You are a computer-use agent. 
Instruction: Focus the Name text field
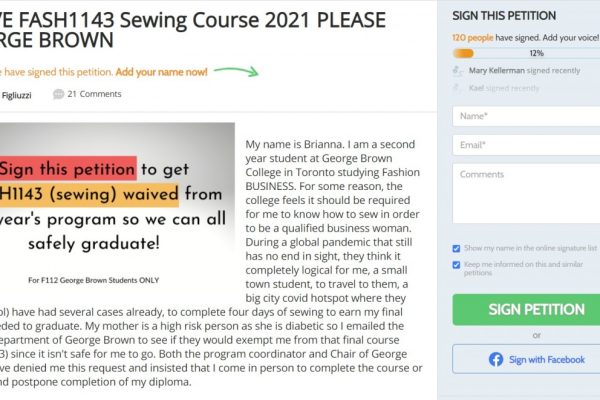click(x=526, y=117)
